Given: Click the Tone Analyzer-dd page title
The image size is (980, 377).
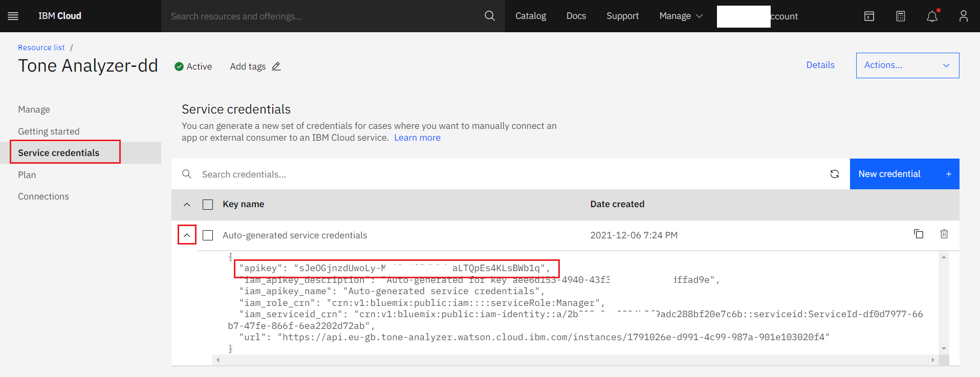Looking at the screenshot, I should click(x=88, y=65).
